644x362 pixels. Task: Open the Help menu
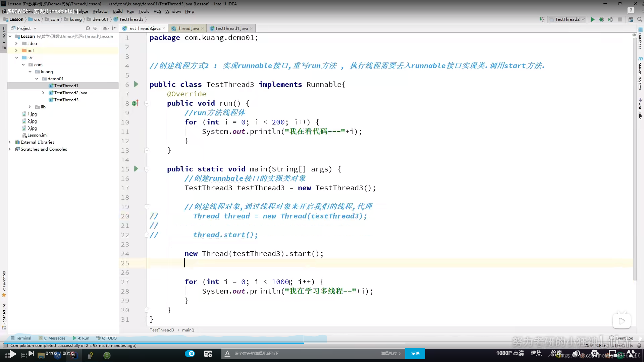[190, 11]
